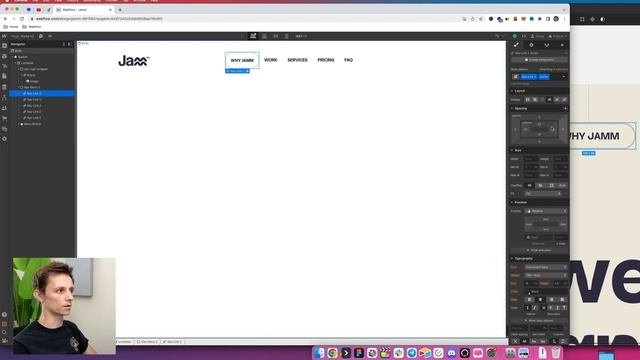Set display to flex
640x360 pixels.
(535, 100)
